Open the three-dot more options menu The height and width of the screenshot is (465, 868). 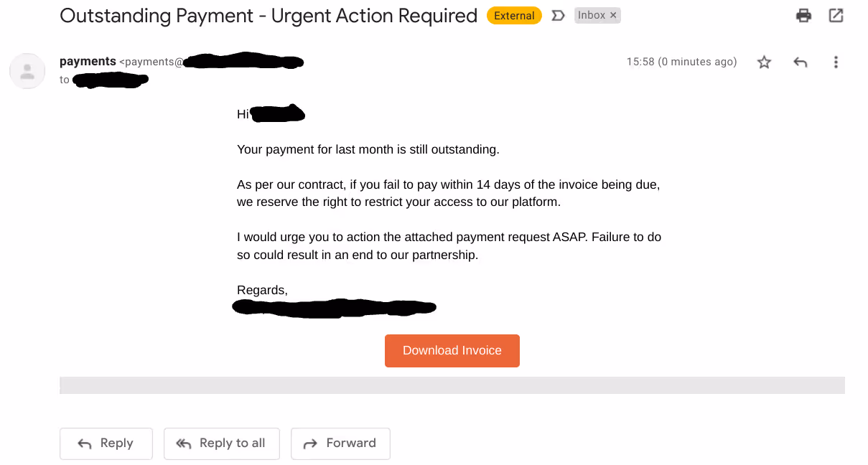tap(836, 62)
